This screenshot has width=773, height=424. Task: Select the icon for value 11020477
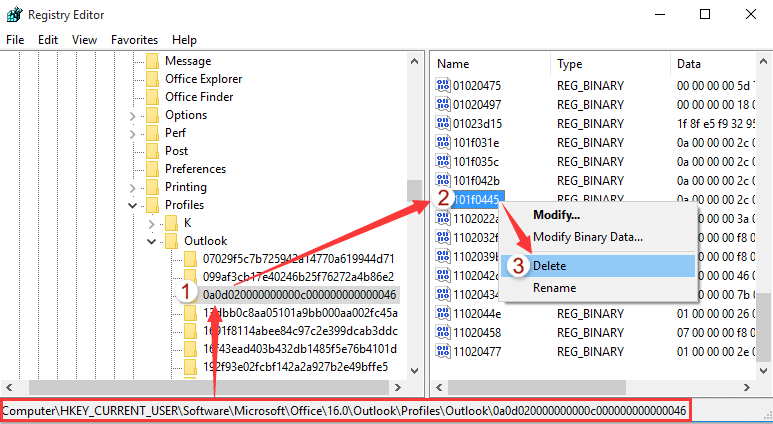443,352
